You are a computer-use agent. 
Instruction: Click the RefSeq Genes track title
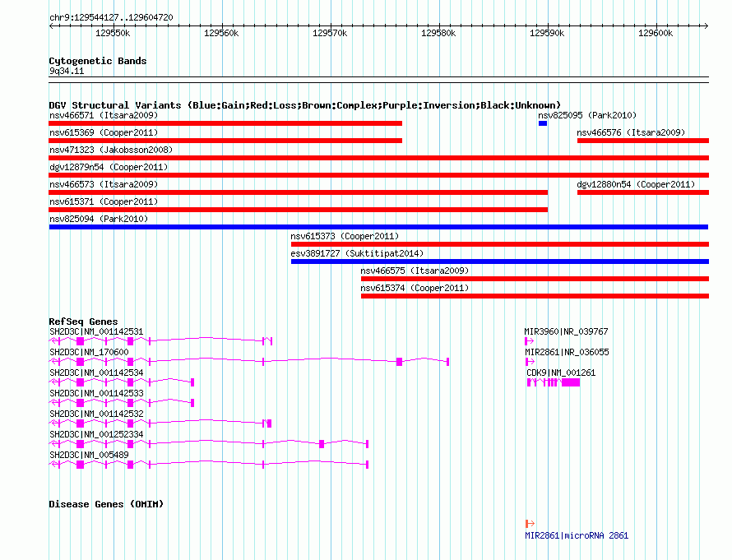[x=83, y=322]
